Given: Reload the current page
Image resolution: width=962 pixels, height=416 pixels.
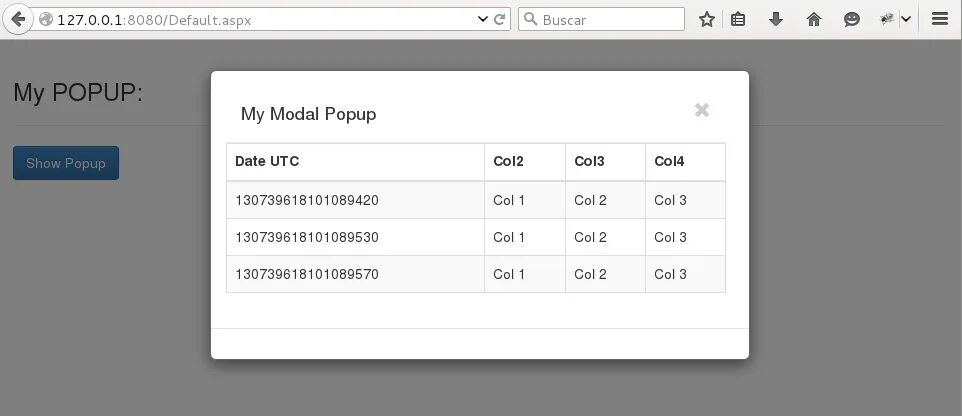Looking at the screenshot, I should [501, 19].
